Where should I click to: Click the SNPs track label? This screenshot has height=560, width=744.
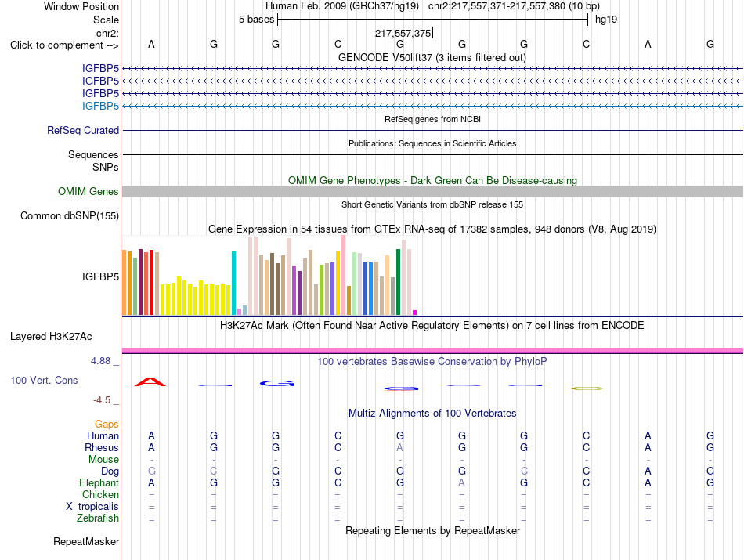pos(106,167)
